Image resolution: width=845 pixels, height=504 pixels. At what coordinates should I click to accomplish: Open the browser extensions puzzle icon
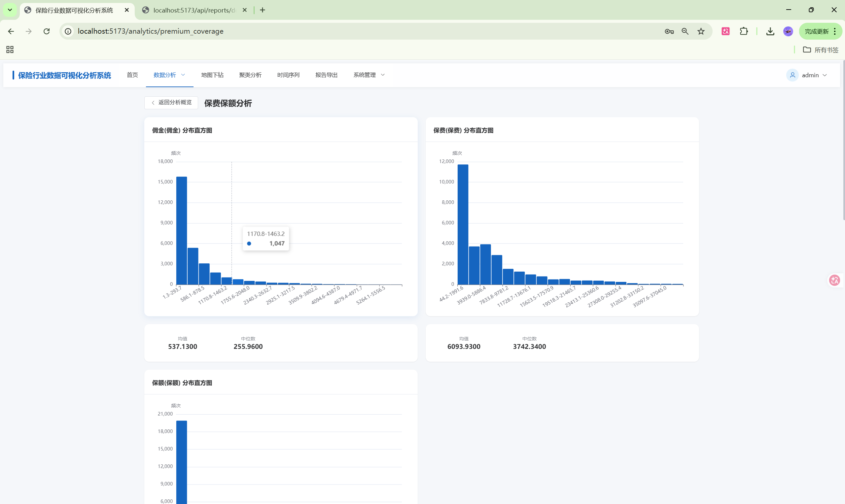pyautogui.click(x=744, y=31)
